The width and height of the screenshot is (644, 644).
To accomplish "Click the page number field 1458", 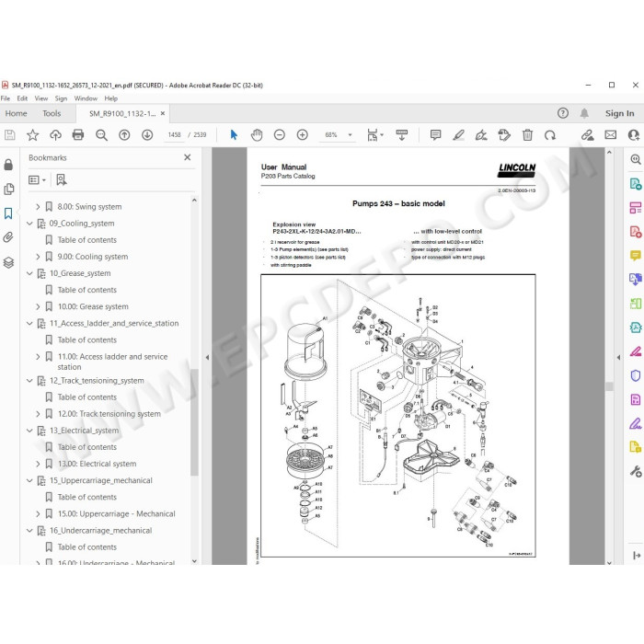I will point(174,134).
